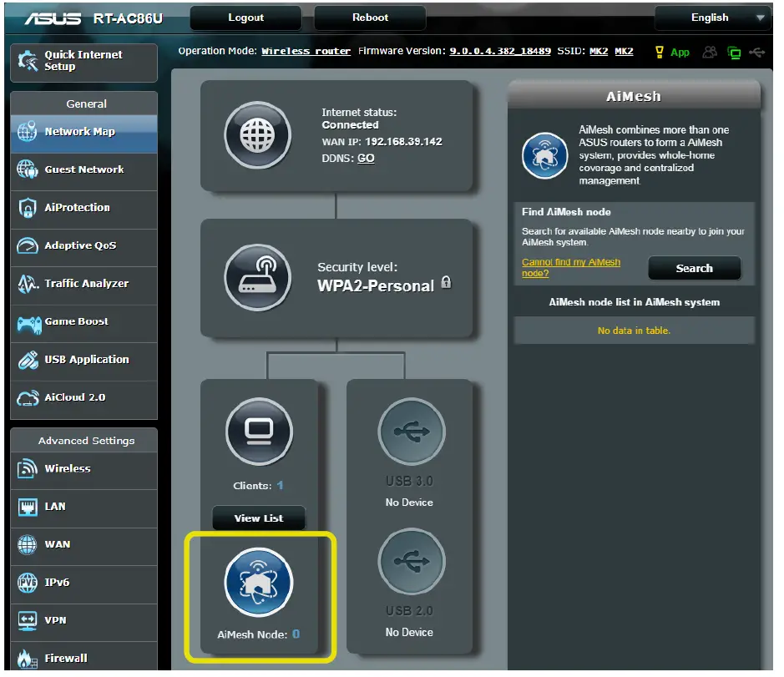The width and height of the screenshot is (784, 677).
Task: Click Search for AiMesh node button
Action: [x=694, y=269]
